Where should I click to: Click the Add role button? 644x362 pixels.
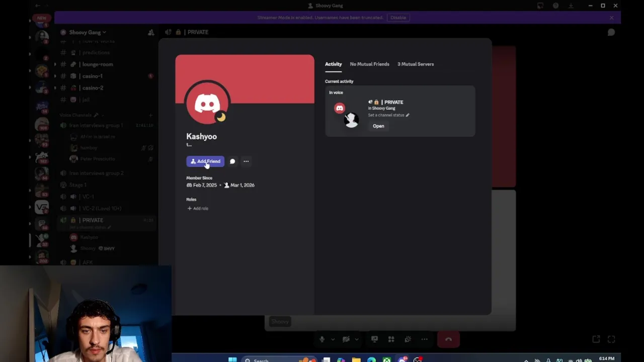point(198,208)
